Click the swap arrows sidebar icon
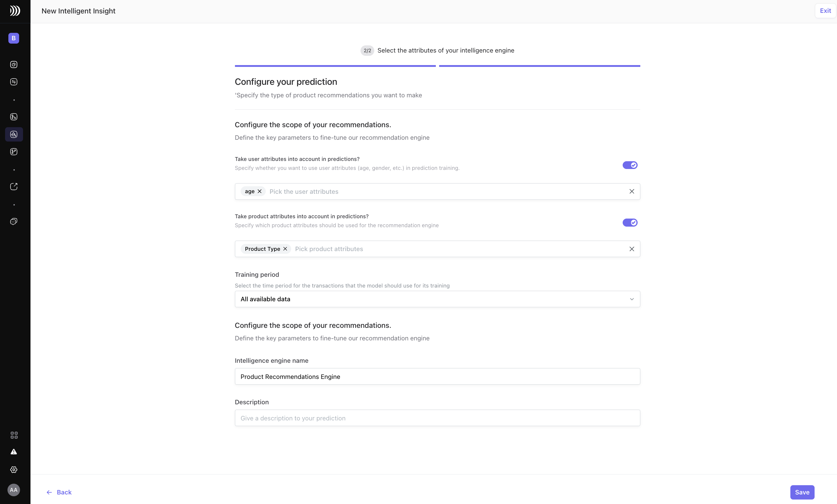 click(x=13, y=82)
